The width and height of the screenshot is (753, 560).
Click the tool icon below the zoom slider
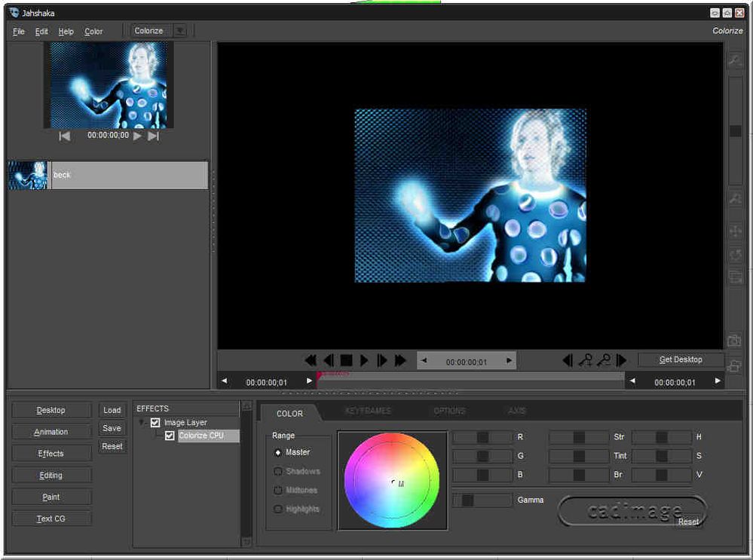tap(735, 198)
